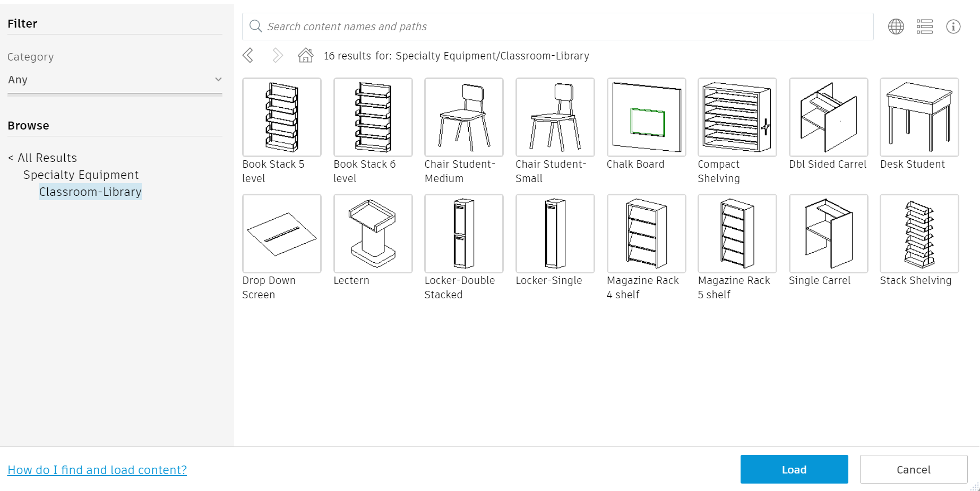Open the Category dropdown set to Any
This screenshot has height=491, width=980.
point(115,80)
